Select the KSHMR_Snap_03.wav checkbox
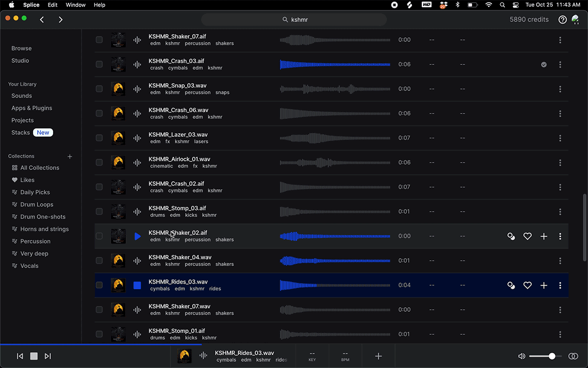 coord(99,89)
